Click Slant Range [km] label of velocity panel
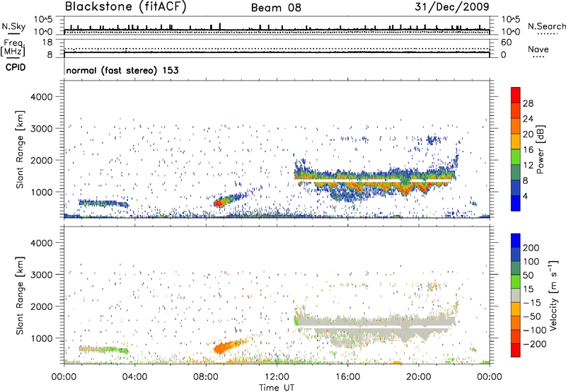Viewport: 566px width, 392px height. tap(20, 296)
